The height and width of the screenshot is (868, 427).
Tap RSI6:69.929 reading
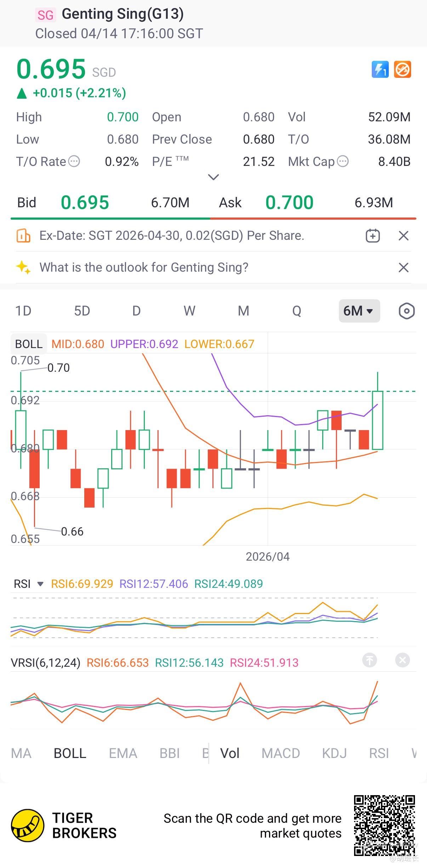click(82, 584)
